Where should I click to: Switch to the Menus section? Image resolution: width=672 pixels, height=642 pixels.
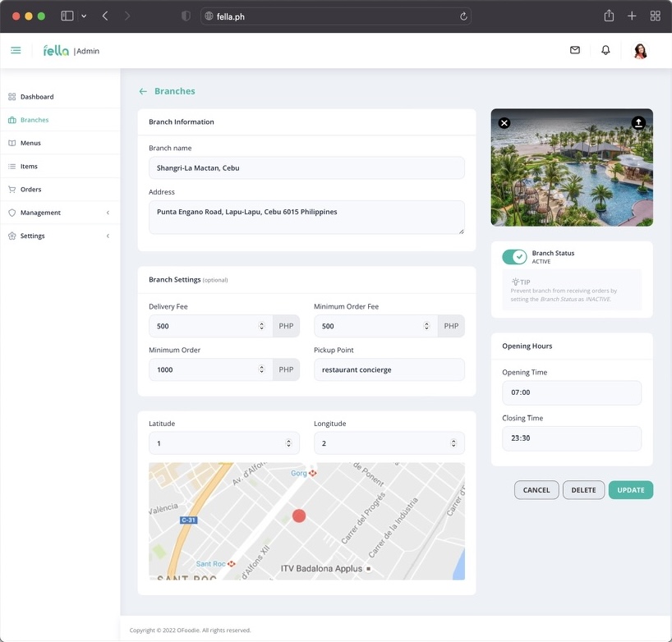tap(30, 143)
